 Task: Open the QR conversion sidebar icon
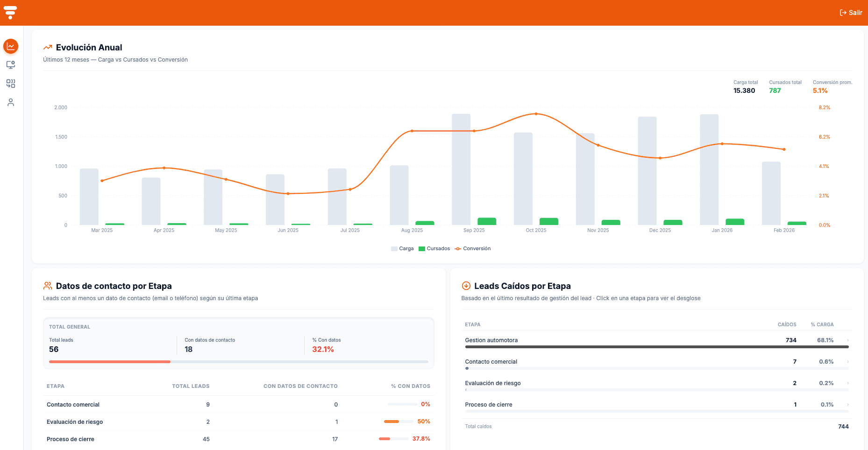pyautogui.click(x=11, y=84)
